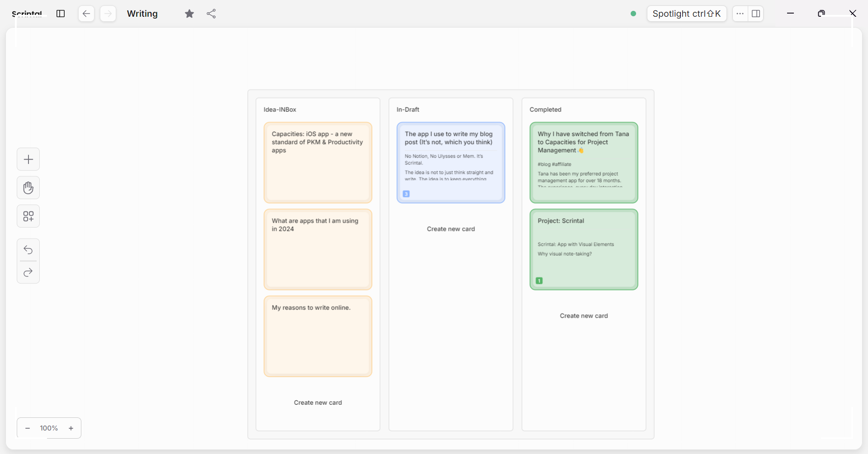Create new card in Completed column
Screen dimensions: 868x454
pyautogui.click(x=584, y=316)
